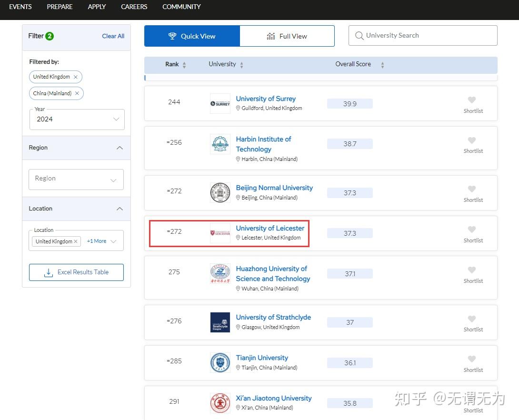The image size is (519, 420).
Task: Click the search magnifier icon
Action: click(x=359, y=35)
